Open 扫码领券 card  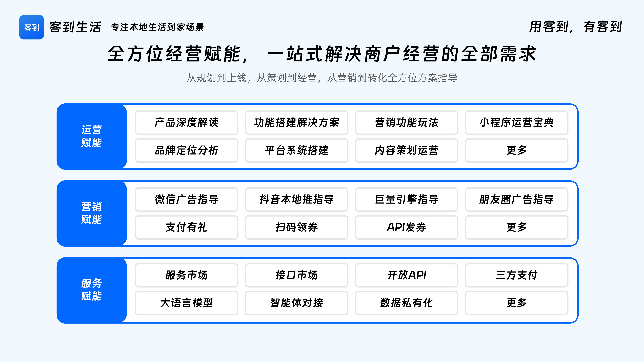(296, 227)
